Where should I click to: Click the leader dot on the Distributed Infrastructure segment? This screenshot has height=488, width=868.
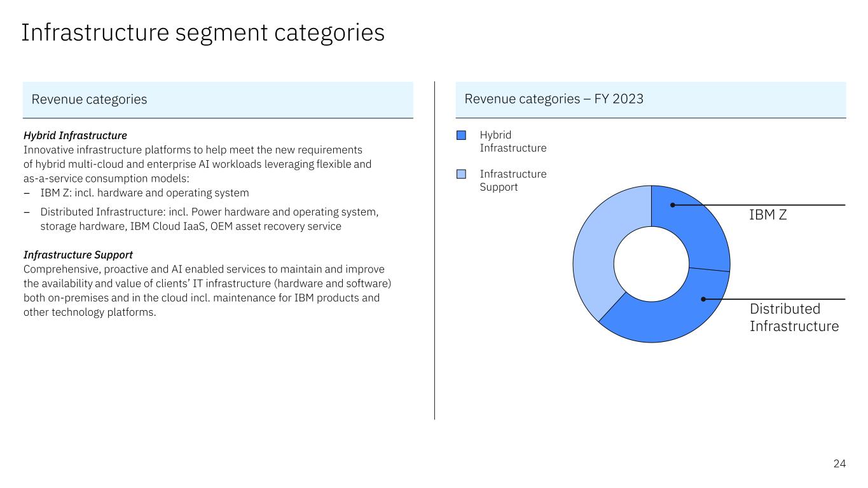point(703,299)
